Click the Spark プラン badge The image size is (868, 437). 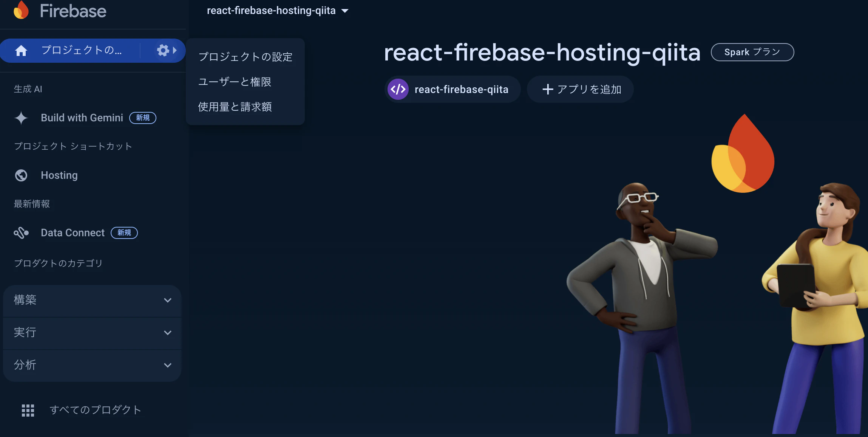[752, 52]
